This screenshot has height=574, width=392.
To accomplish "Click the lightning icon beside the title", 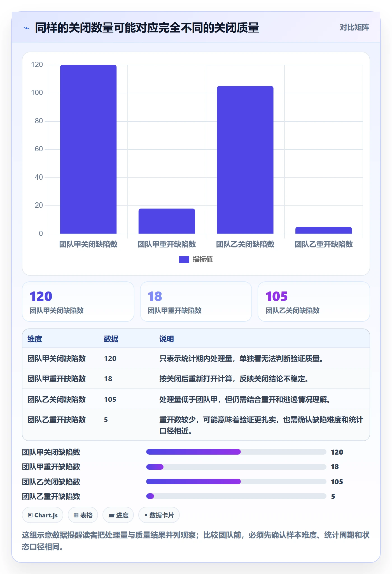I will point(27,28).
